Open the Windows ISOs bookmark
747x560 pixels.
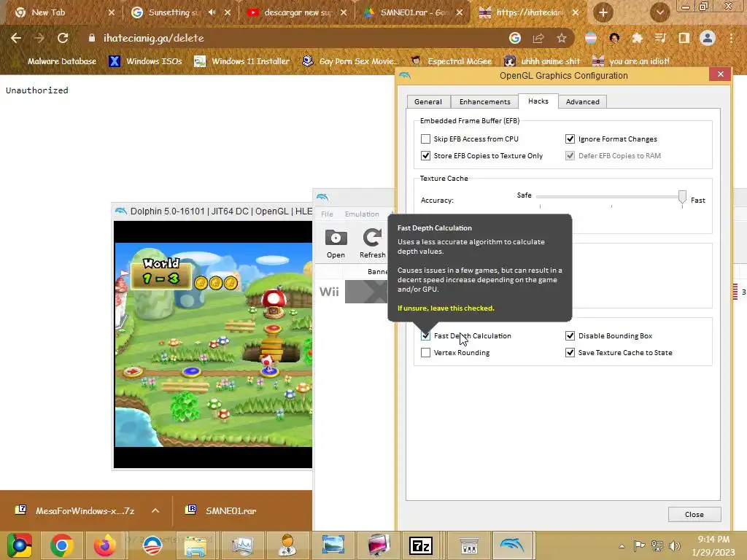(x=145, y=61)
